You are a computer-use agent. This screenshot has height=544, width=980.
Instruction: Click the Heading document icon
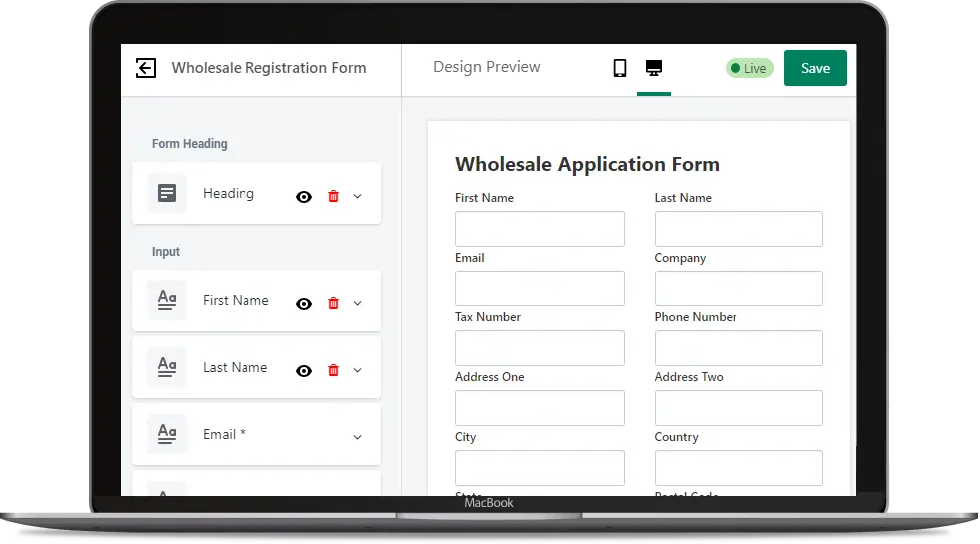(x=167, y=193)
